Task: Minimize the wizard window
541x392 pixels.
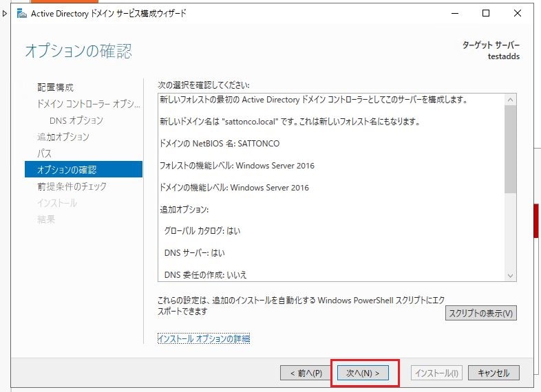Action: (x=455, y=14)
